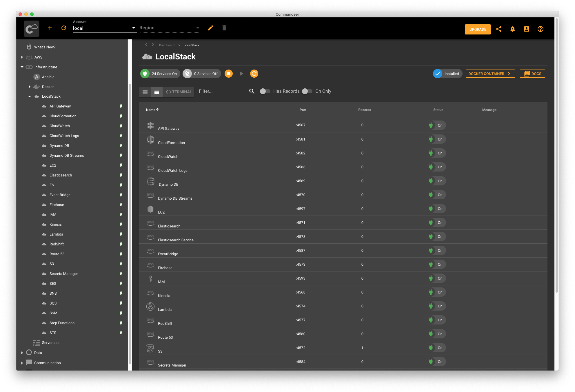Viewport: 575px width, 392px height.
Task: Click the Commandeer cloud logo icon
Action: (x=32, y=28)
